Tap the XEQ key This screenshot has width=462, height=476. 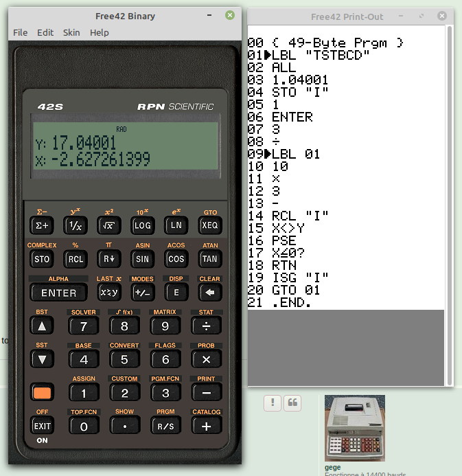209,225
